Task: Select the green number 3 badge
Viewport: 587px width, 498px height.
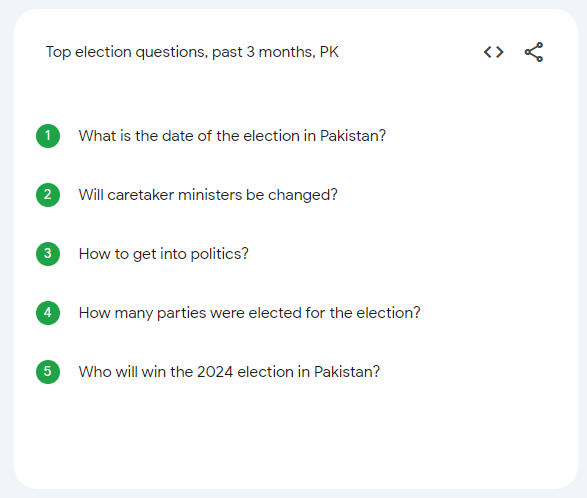Action: click(x=48, y=254)
